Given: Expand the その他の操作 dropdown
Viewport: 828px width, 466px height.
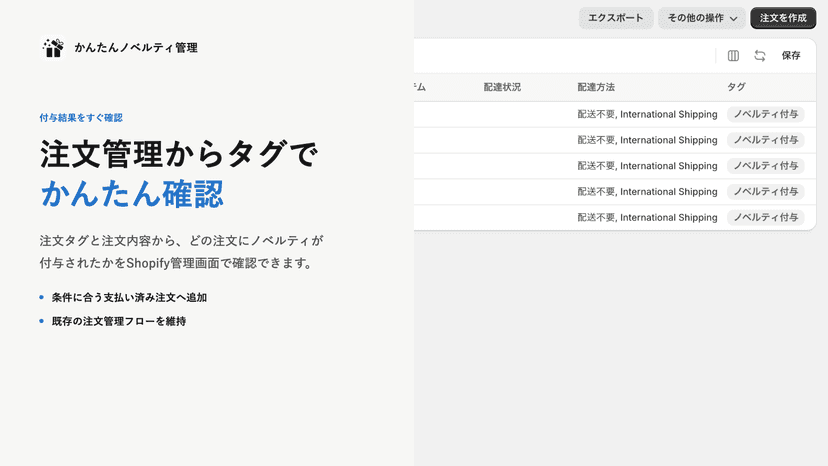Looking at the screenshot, I should 701,18.
